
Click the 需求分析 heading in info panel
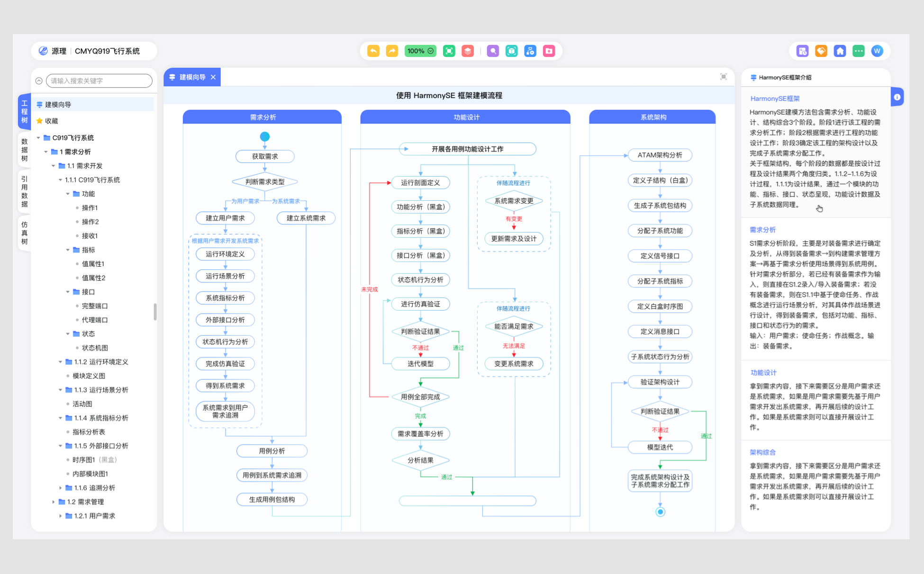(762, 230)
